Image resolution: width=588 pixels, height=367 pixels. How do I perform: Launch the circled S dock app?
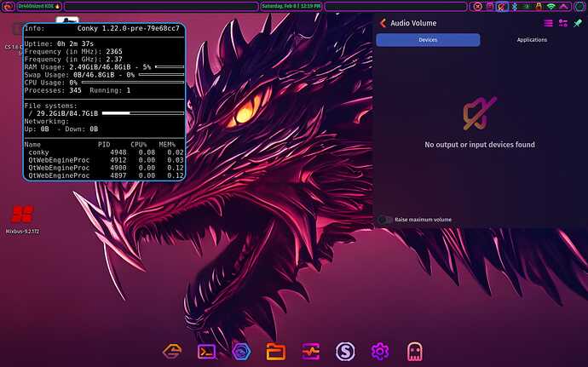tap(345, 352)
